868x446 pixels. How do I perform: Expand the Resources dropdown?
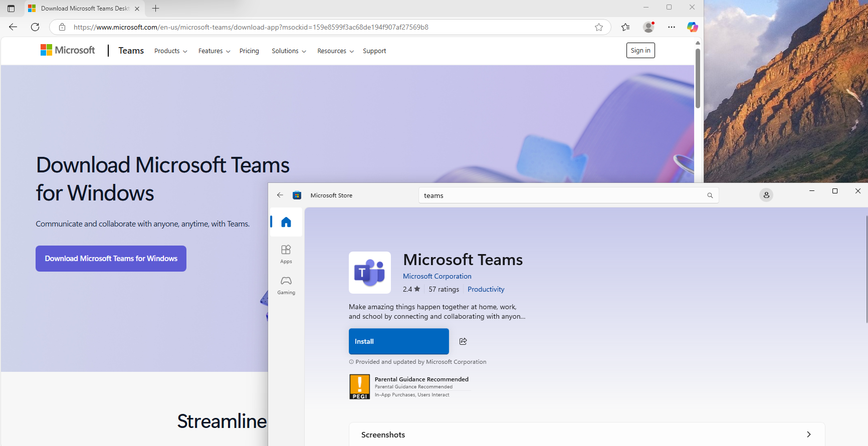point(336,51)
